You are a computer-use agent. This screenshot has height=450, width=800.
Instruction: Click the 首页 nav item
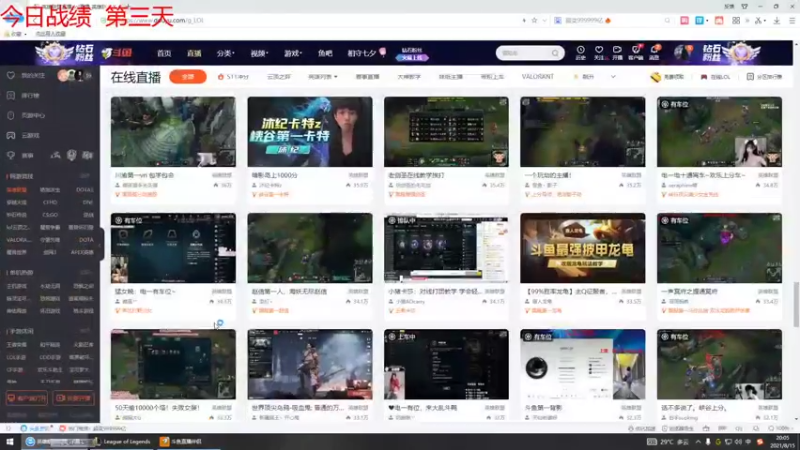tap(164, 53)
